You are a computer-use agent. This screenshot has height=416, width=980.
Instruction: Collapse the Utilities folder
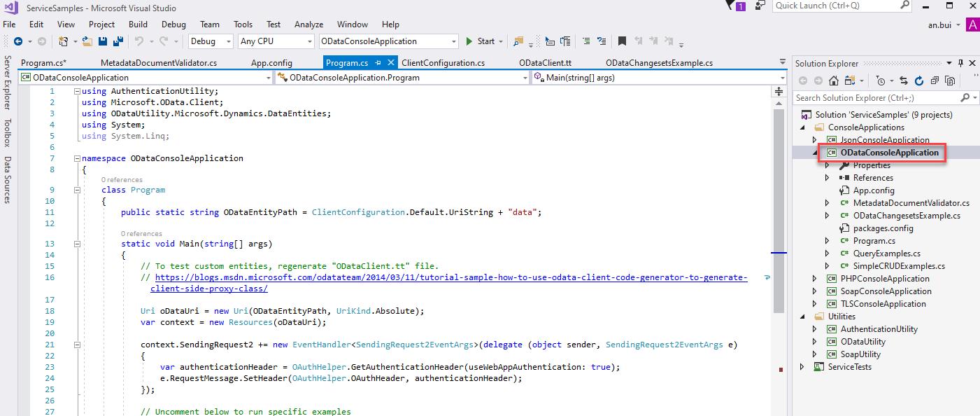click(802, 317)
